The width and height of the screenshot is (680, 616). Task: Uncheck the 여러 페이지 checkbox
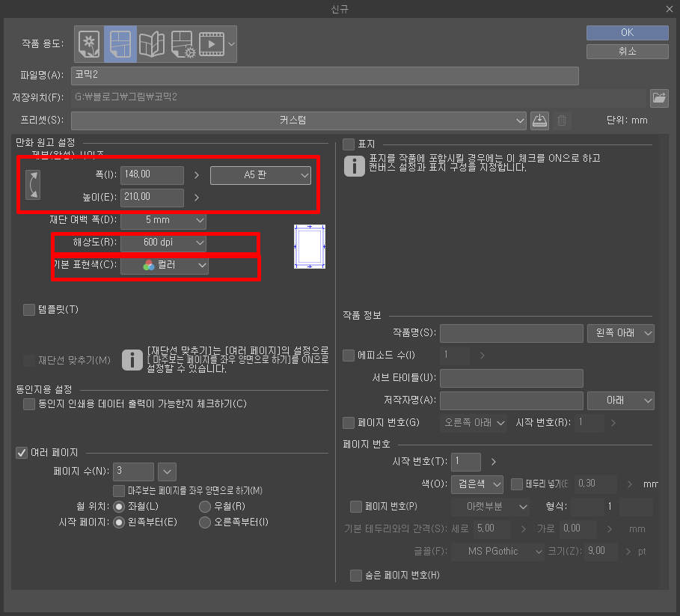coord(22,453)
